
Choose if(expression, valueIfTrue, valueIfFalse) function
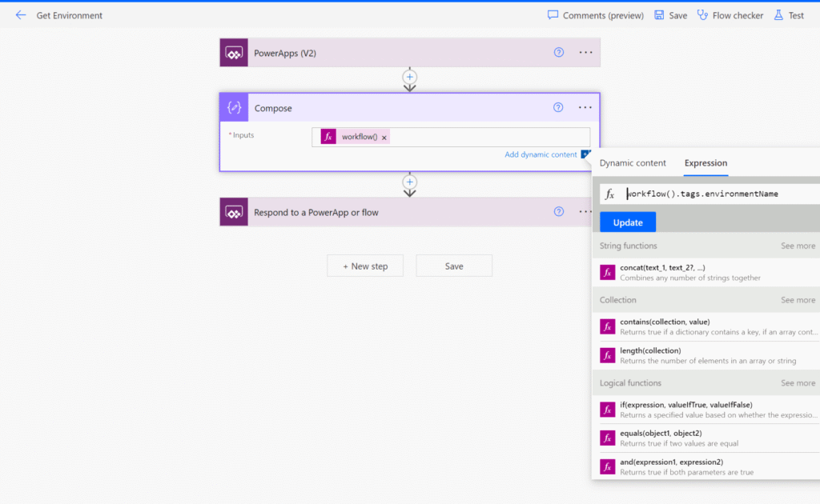tap(706, 410)
